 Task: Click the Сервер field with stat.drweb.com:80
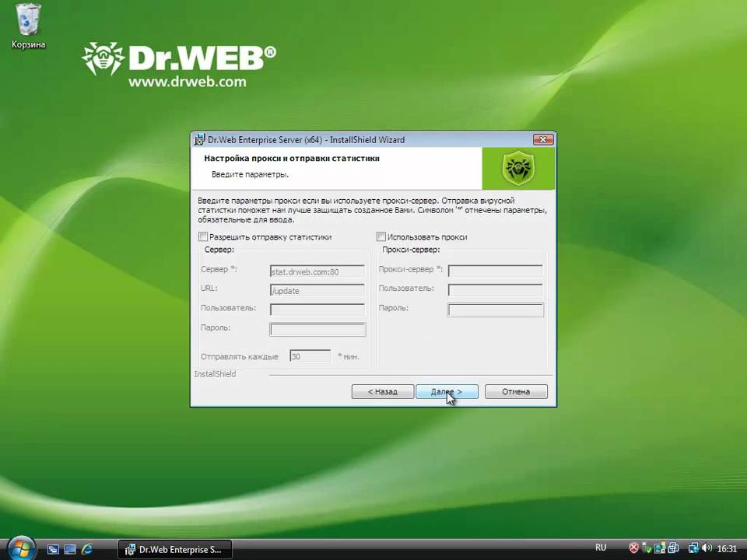(317, 271)
